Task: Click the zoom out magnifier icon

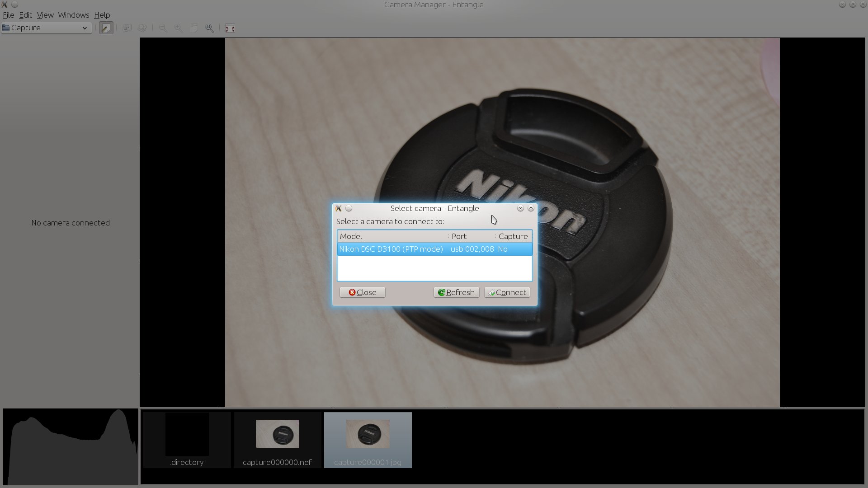Action: click(163, 28)
